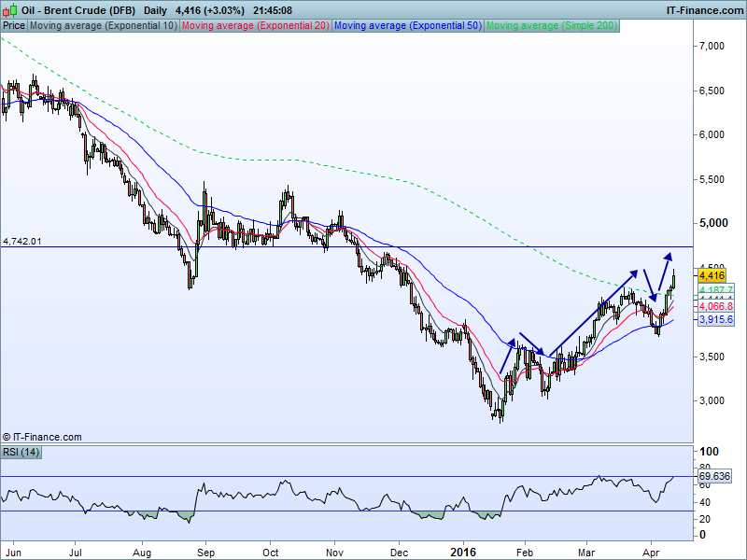747x560 pixels.
Task: Select the Price legend tab
Action: [14, 26]
